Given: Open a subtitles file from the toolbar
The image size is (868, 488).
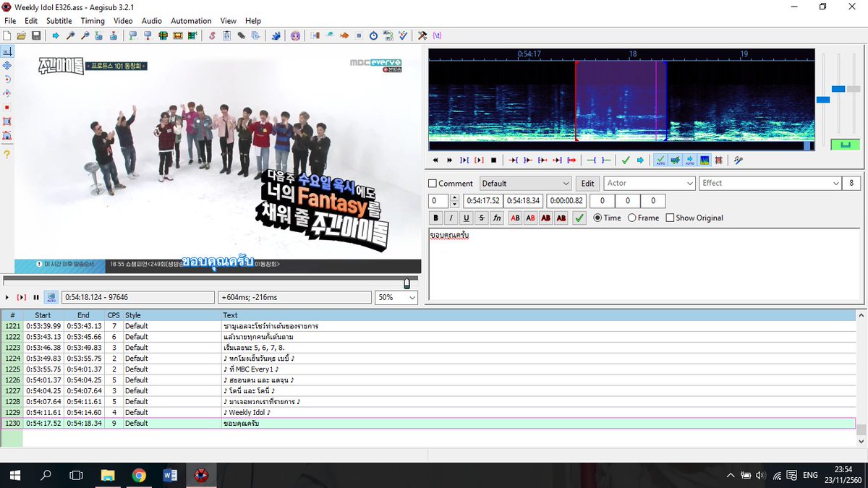Looking at the screenshot, I should click(x=21, y=35).
